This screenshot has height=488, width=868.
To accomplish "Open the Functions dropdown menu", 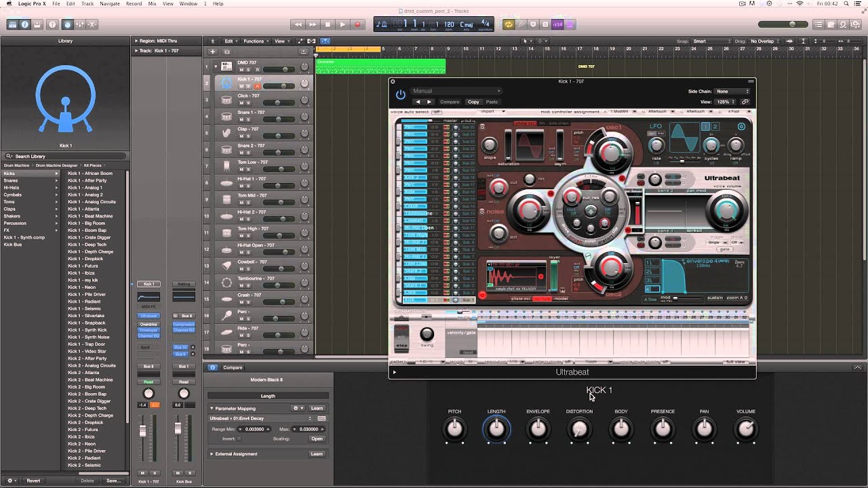I will 256,41.
